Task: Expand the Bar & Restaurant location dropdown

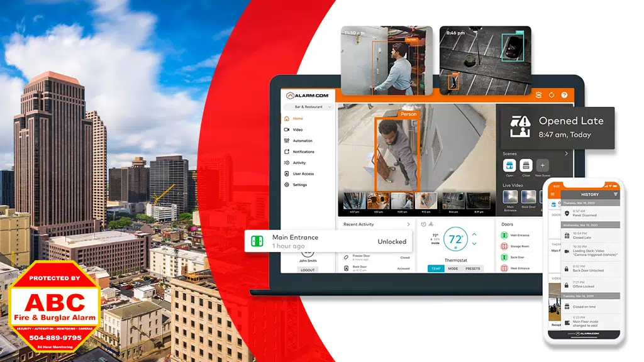Action: [309, 107]
